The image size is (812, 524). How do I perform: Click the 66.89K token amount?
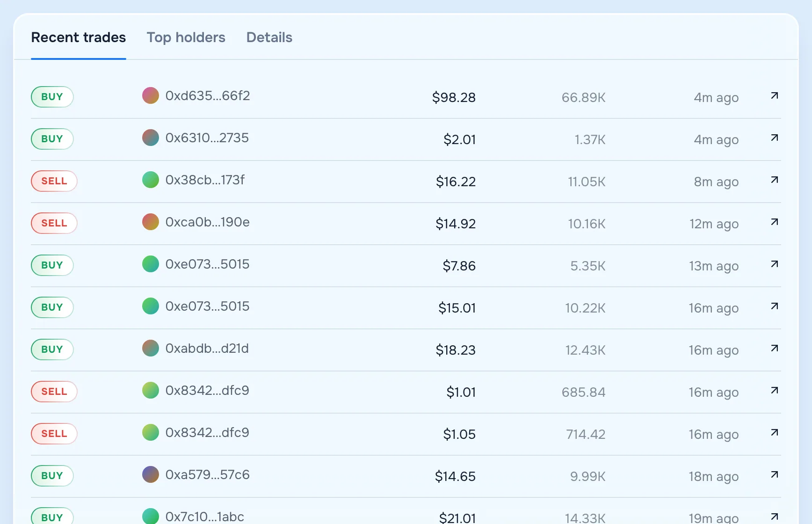point(584,97)
